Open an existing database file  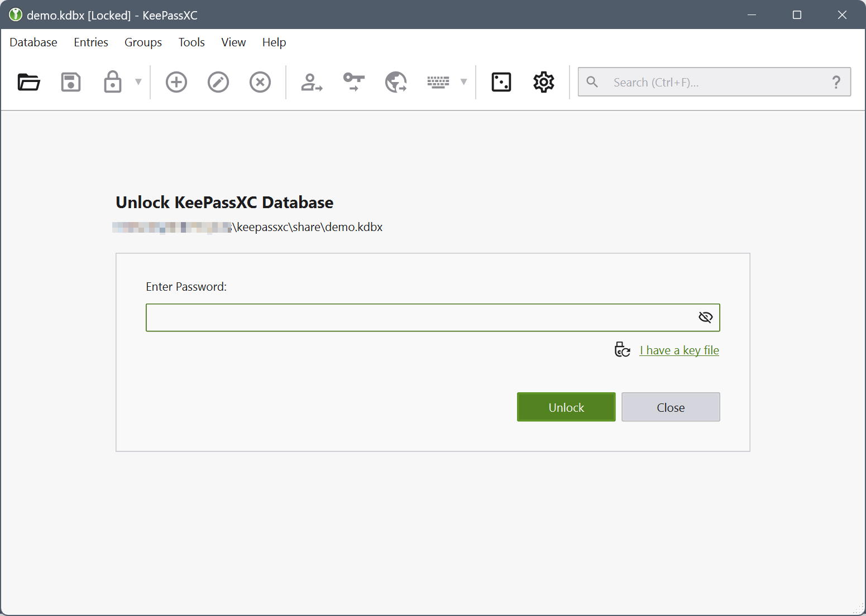[x=28, y=82]
